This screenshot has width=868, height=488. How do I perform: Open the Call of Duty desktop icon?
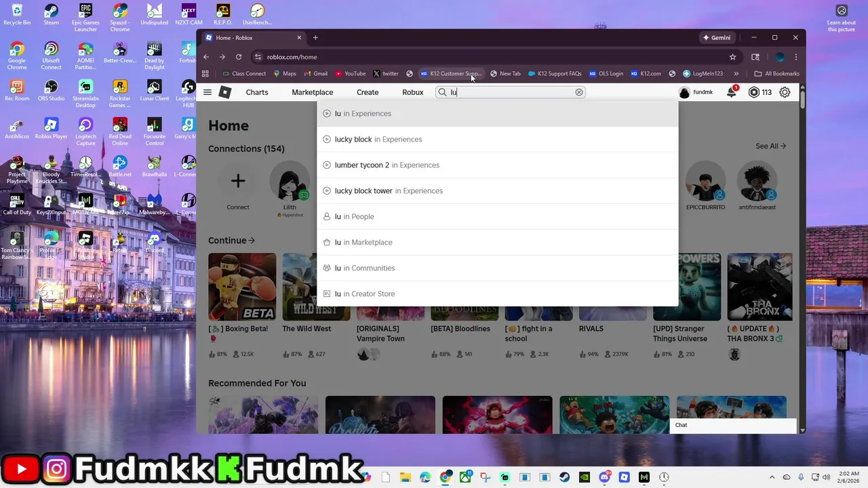[17, 205]
